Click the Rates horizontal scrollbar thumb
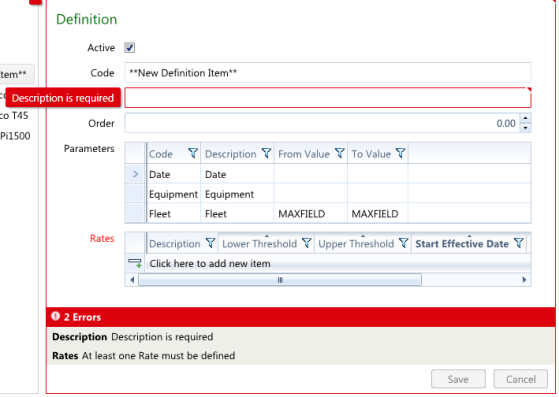Screen dimensions: 559x397 pos(280,280)
